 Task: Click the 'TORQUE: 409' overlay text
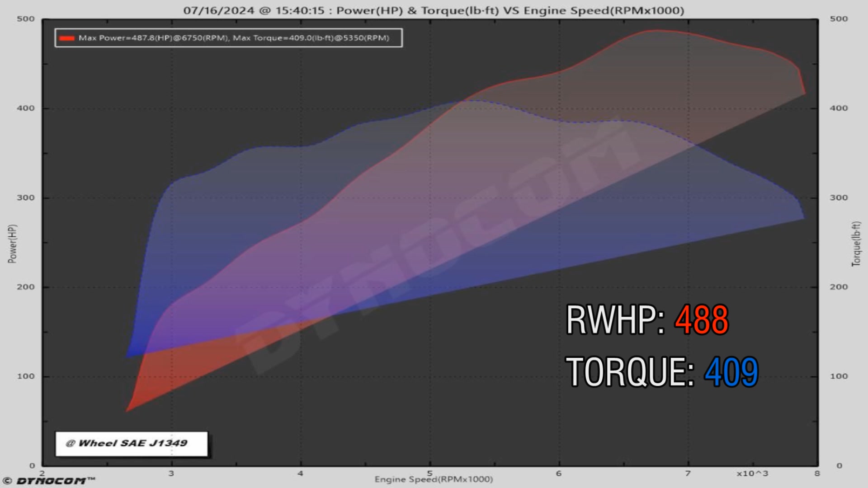tap(662, 371)
